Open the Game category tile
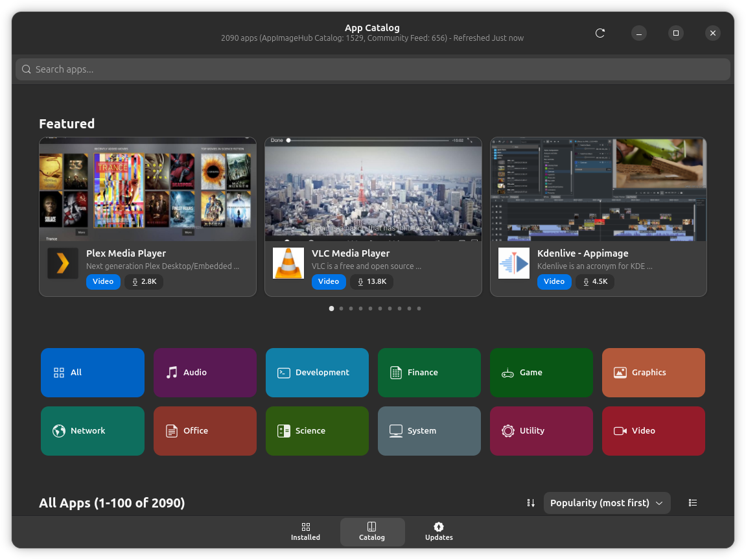746x560 pixels. click(541, 373)
